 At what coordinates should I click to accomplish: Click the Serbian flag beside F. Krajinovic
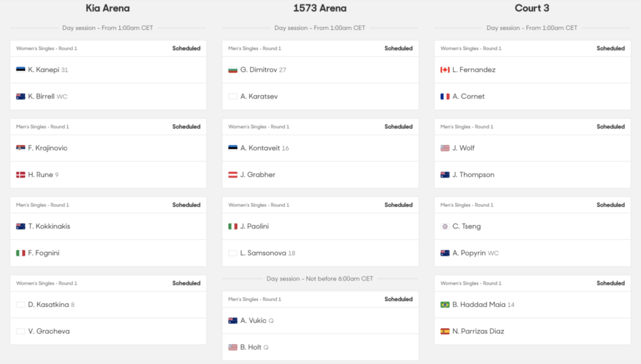coord(21,148)
